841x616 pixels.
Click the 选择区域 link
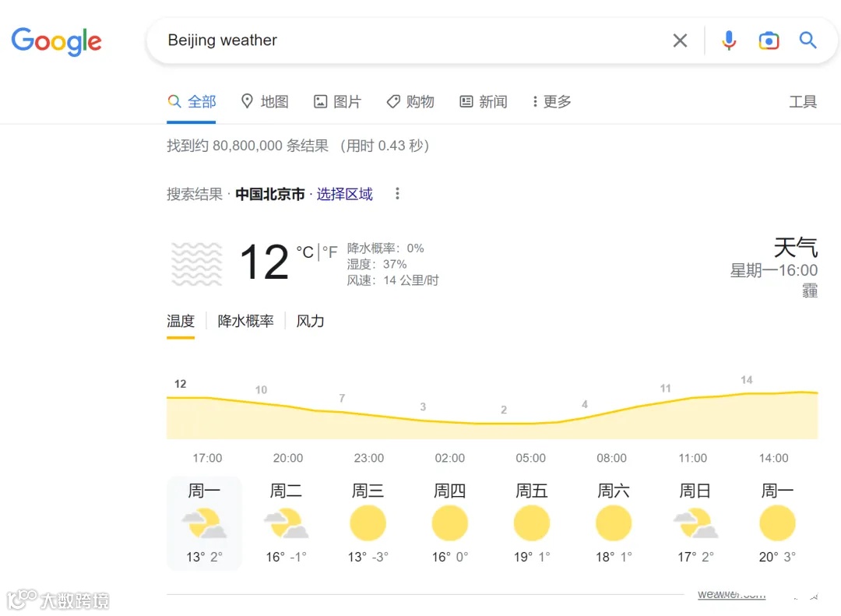(x=344, y=194)
